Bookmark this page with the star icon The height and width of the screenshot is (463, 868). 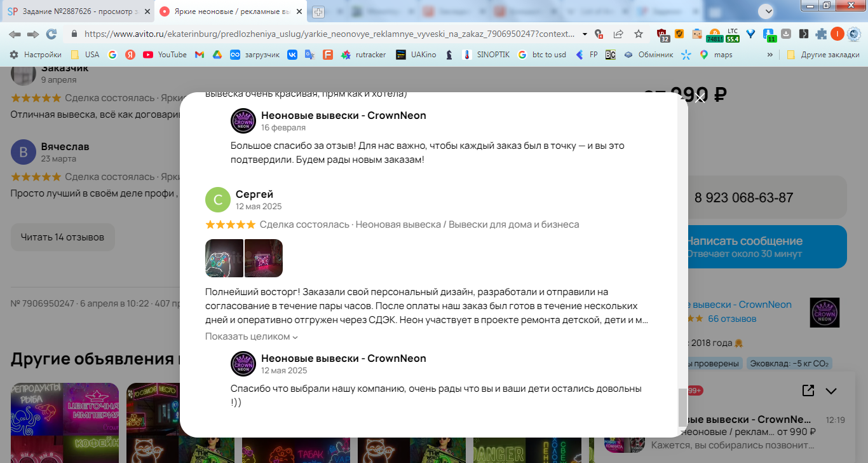tap(639, 34)
